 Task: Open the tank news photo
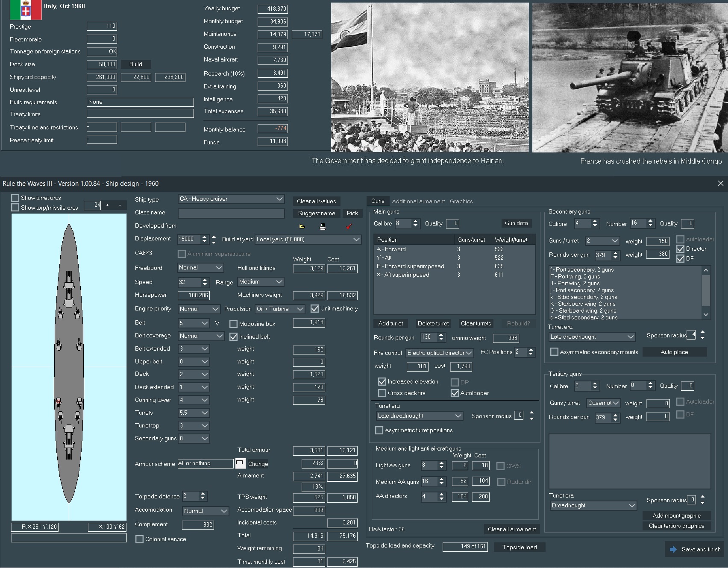[630, 77]
